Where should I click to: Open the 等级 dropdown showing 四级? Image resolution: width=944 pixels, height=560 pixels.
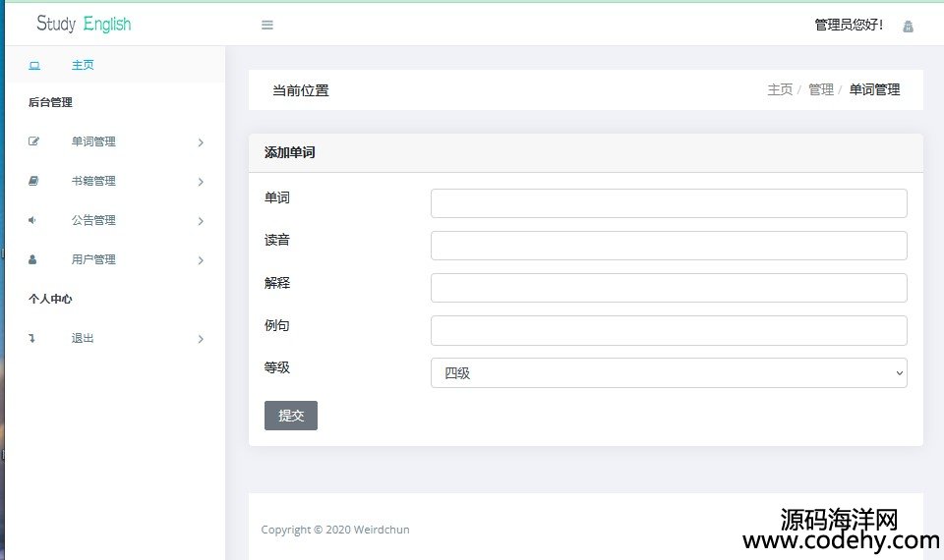669,373
